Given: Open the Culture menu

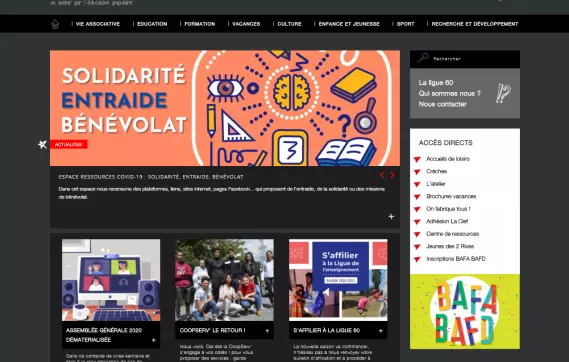Looking at the screenshot, I should 289,24.
